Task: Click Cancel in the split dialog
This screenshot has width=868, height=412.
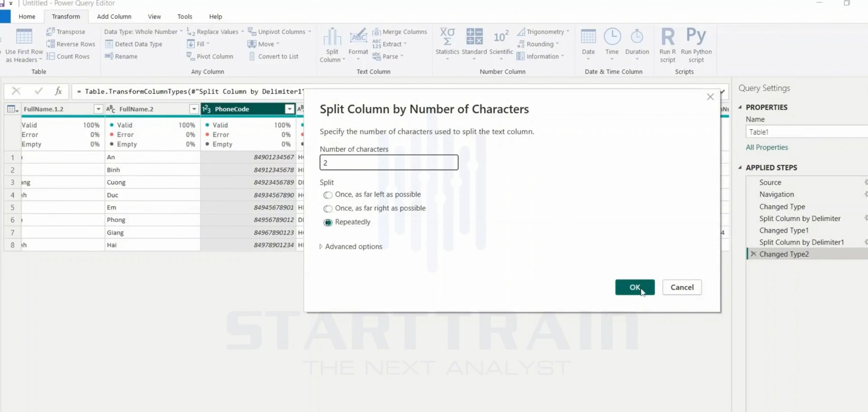Action: tap(681, 287)
